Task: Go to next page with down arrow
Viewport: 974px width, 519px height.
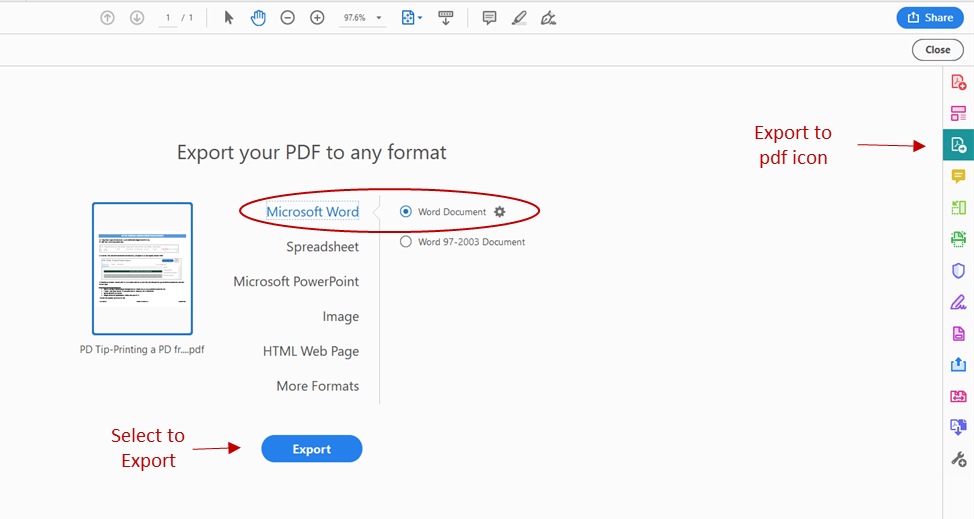Action: click(137, 18)
